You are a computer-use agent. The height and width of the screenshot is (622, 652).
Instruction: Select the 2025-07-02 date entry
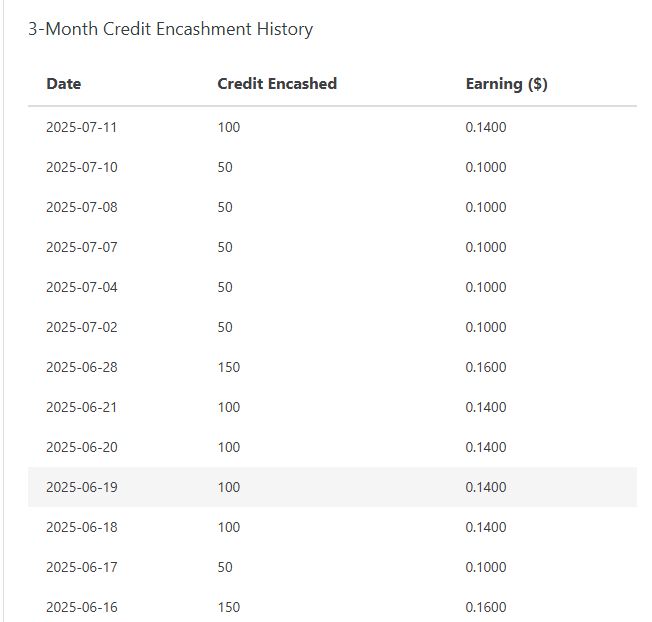(81, 327)
